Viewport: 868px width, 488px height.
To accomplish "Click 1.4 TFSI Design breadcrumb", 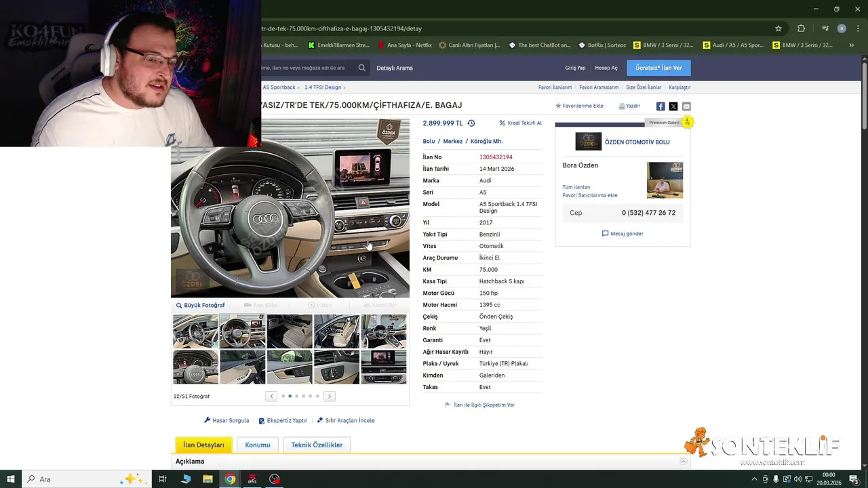I will (323, 87).
